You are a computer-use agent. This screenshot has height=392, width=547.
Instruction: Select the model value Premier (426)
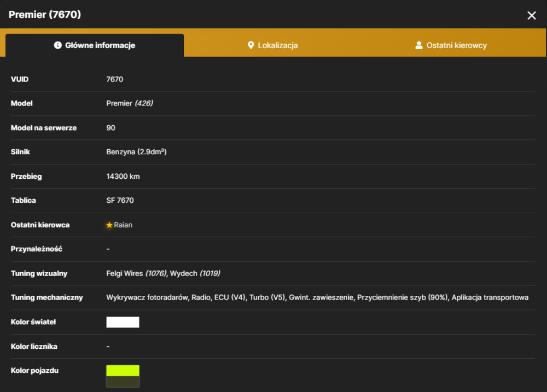130,103
